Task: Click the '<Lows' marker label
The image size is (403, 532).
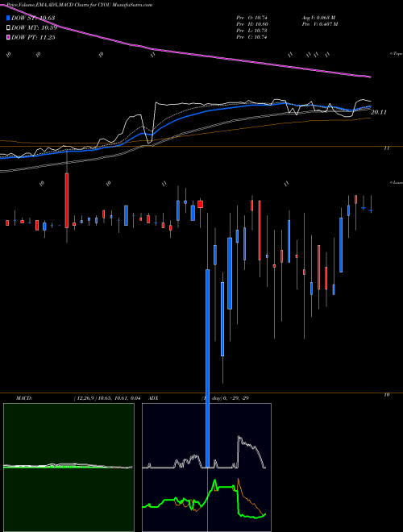Action: pyautogui.click(x=396, y=182)
